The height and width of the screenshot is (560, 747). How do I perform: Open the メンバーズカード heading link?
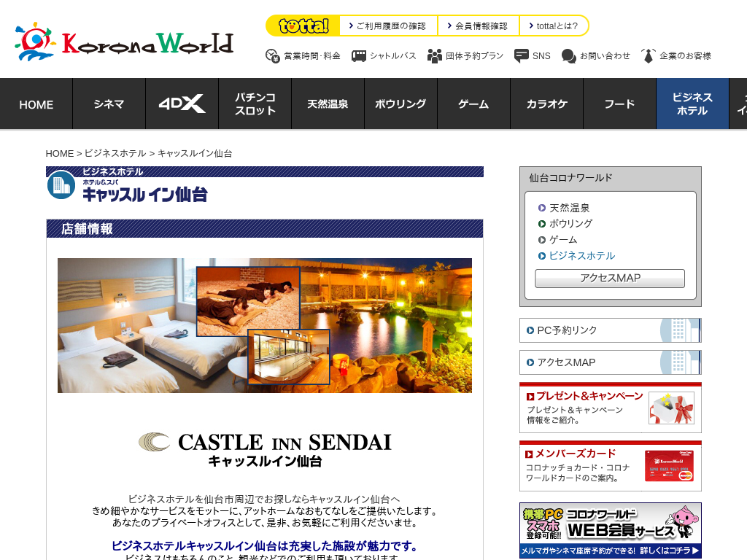(x=576, y=454)
